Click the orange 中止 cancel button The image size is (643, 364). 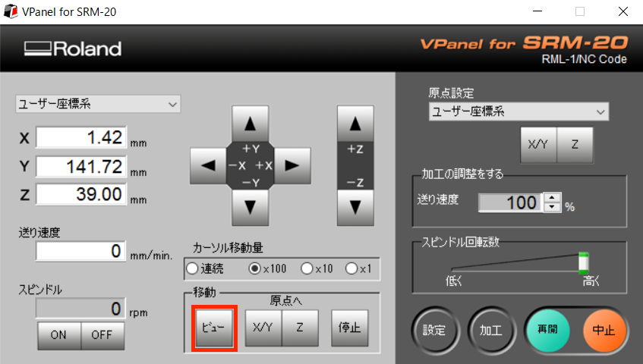(604, 330)
